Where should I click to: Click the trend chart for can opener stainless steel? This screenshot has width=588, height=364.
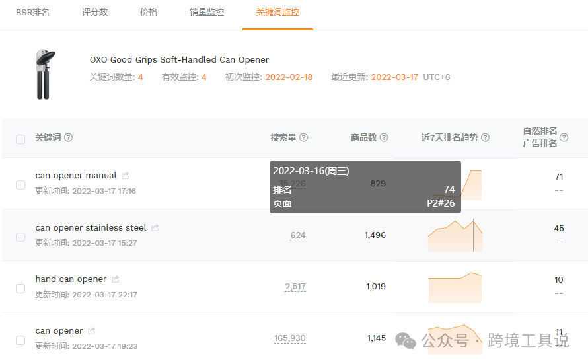pos(455,236)
